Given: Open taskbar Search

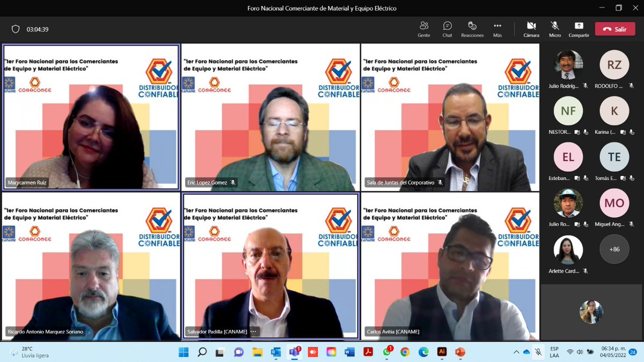Looking at the screenshot, I should [x=202, y=352].
